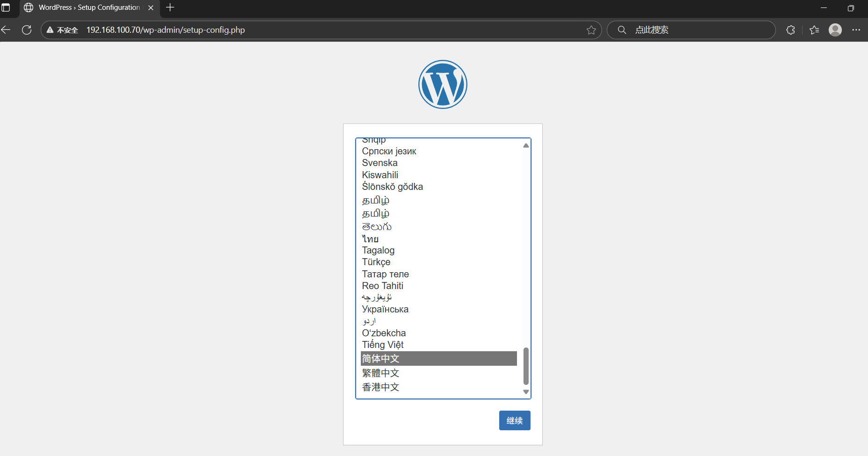Screen dimensions: 868x456
Task: Select 香港中文 language option
Action: (x=439, y=387)
